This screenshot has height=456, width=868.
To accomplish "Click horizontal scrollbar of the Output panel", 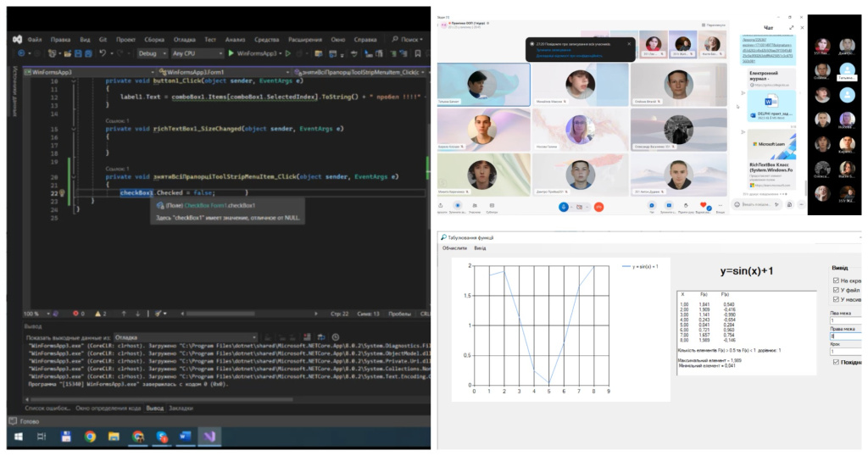I will 160,398.
